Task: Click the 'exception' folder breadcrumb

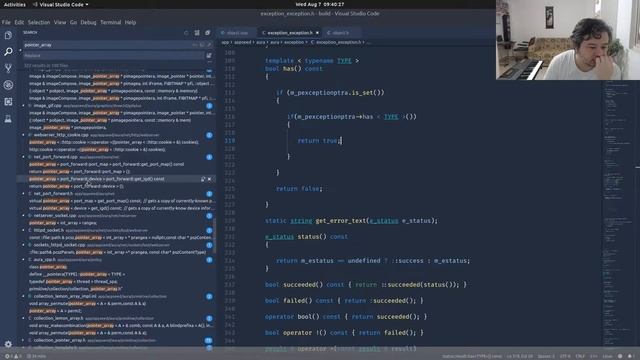Action: 294,42
